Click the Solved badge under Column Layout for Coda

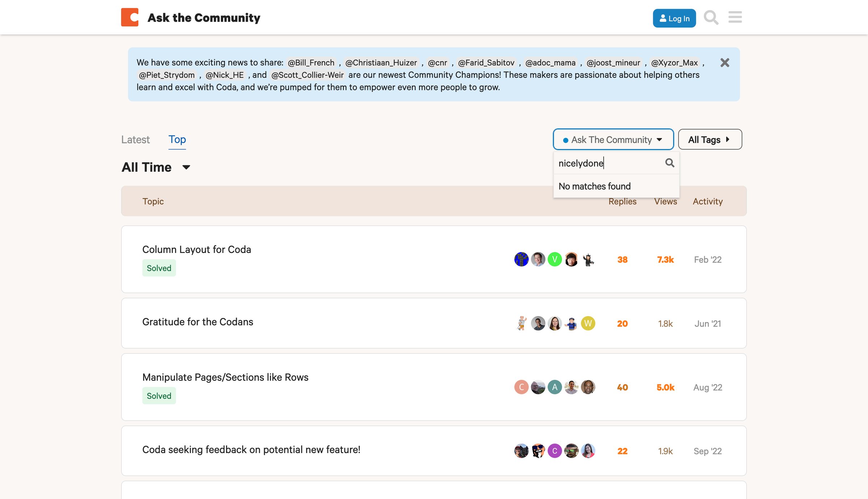tap(159, 268)
